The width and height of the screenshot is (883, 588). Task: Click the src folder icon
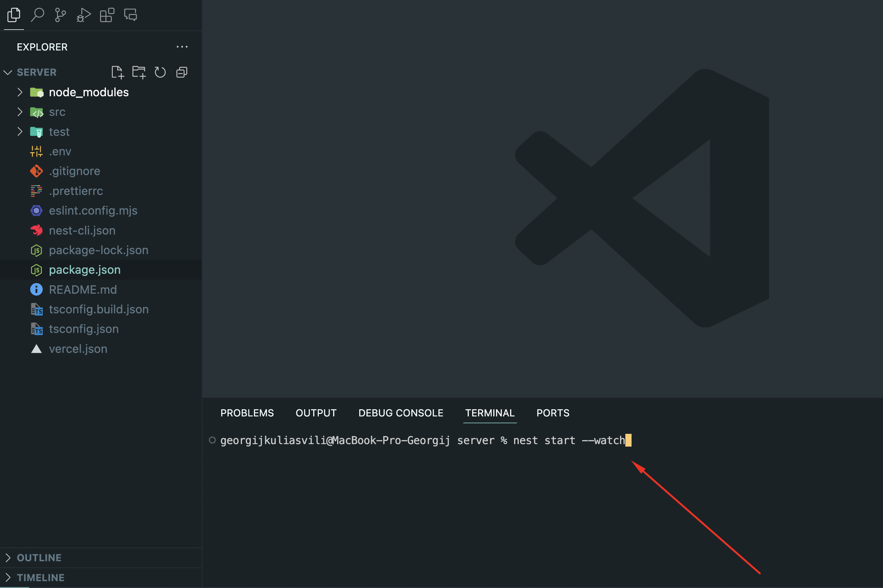(37, 112)
